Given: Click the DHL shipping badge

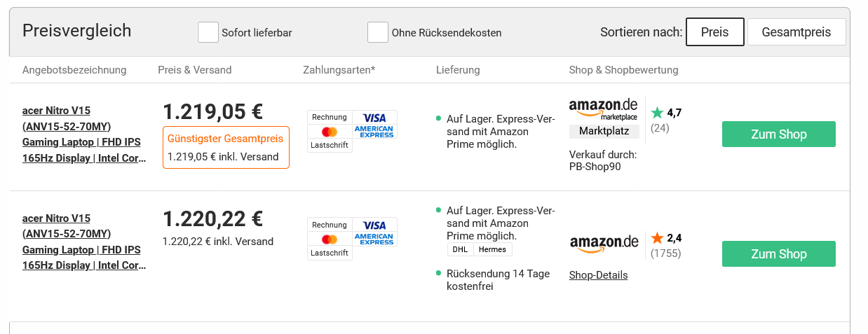Looking at the screenshot, I should point(460,249).
